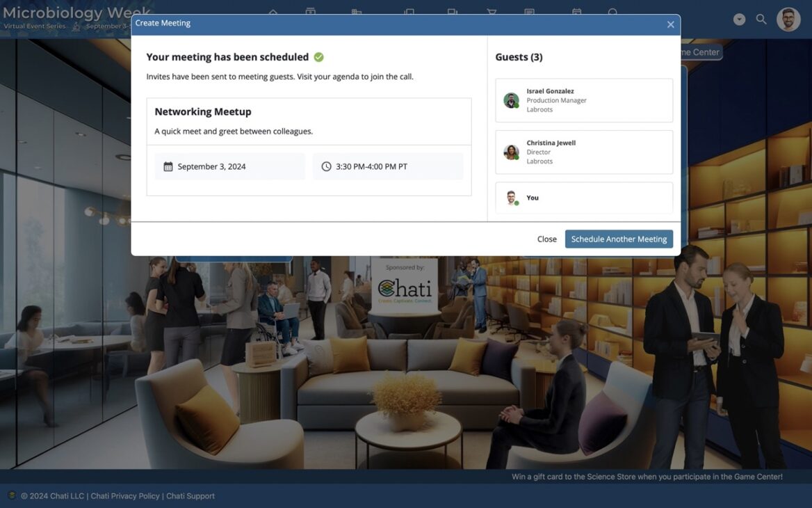Open the dropdown arrow beside search icon
The width and height of the screenshot is (812, 508).
coord(739,19)
